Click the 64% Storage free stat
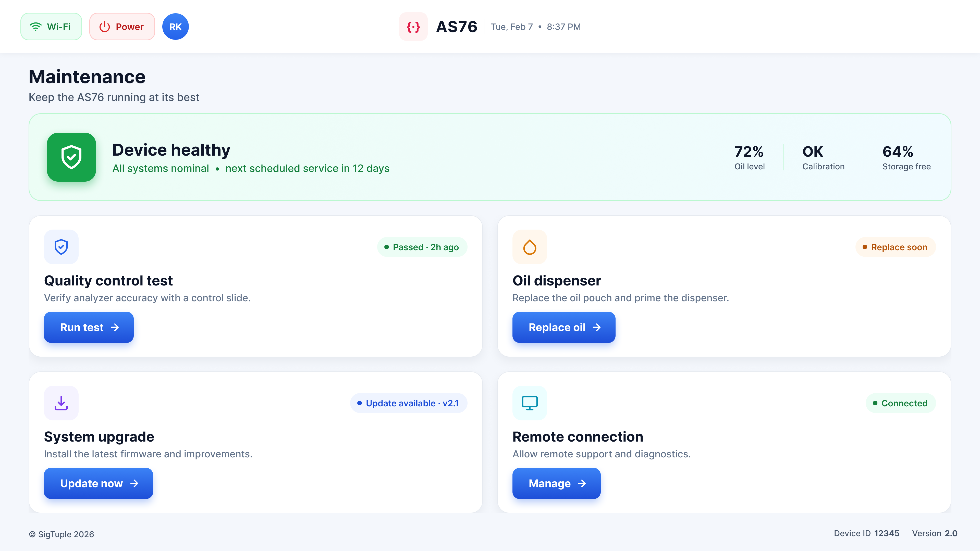The image size is (980, 551). click(906, 157)
